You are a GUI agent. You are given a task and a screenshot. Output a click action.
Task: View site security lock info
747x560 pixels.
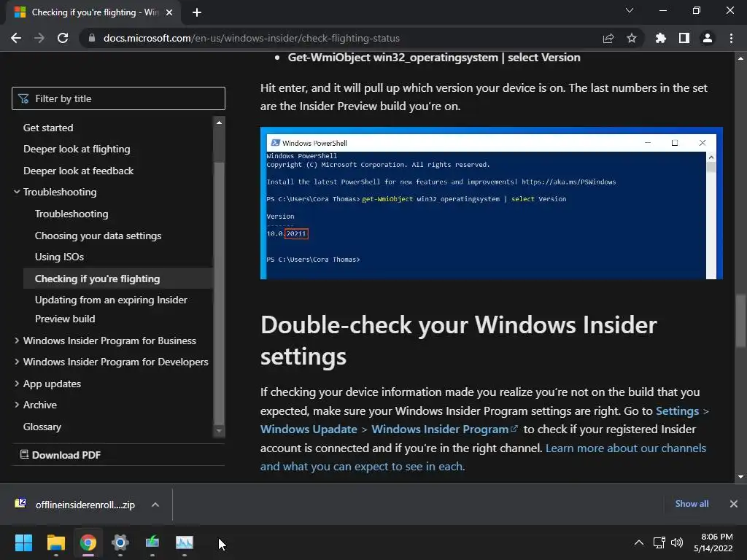[91, 38]
